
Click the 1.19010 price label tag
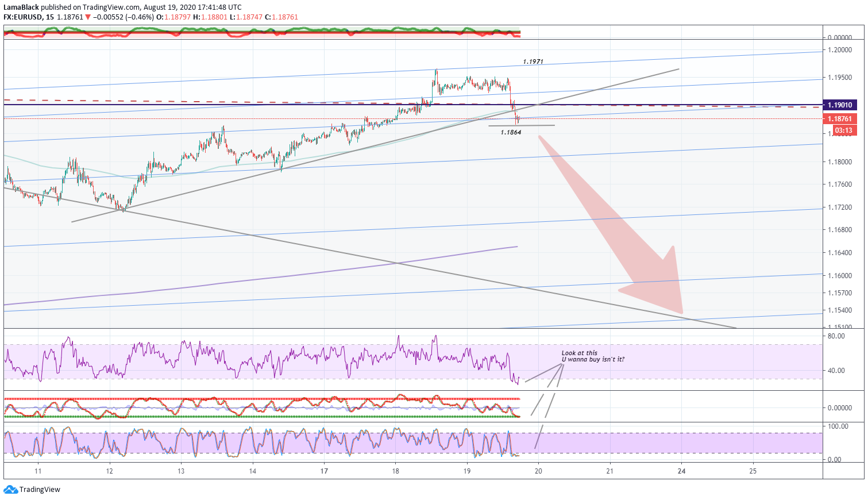click(x=840, y=105)
